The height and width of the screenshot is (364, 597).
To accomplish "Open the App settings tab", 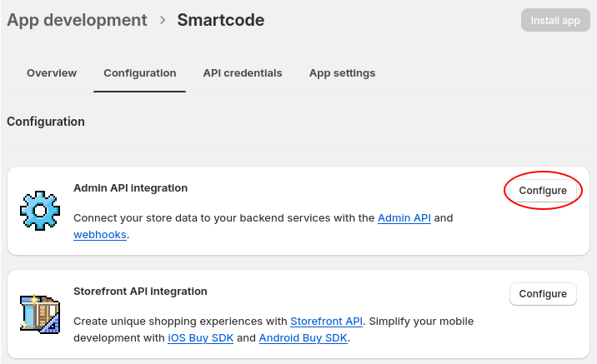I will click(342, 73).
